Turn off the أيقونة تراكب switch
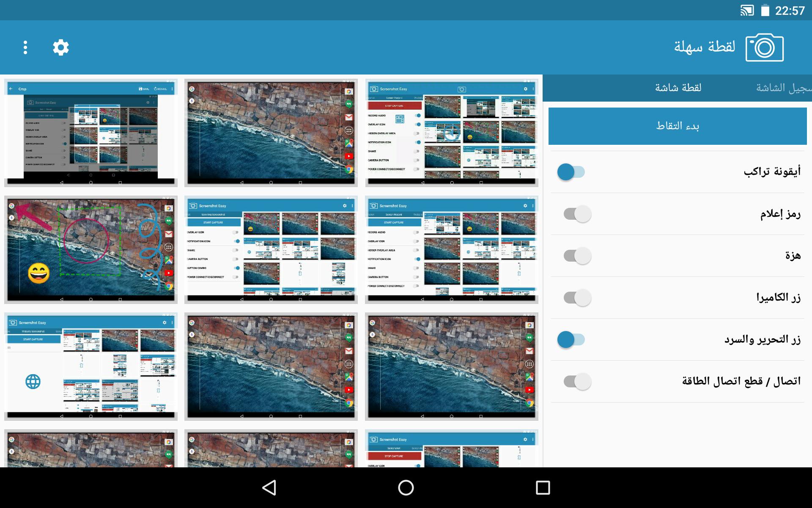 [571, 172]
